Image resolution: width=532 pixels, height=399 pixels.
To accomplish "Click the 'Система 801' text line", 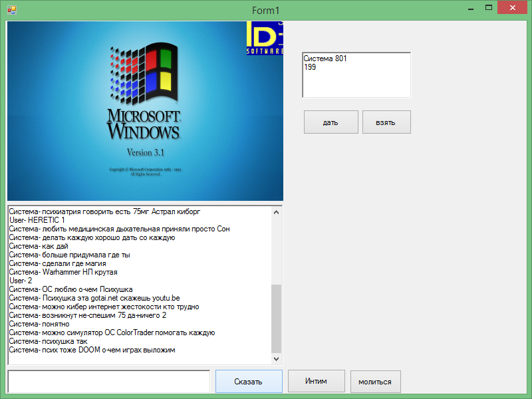I will [325, 59].
